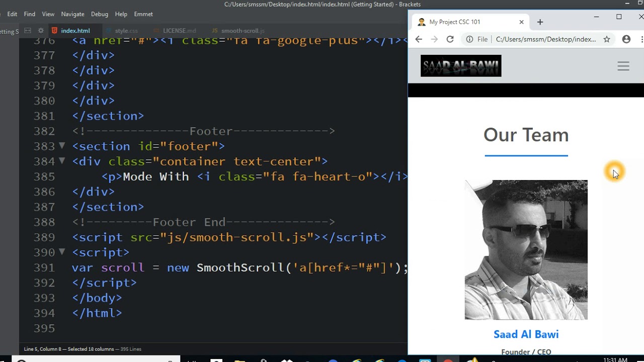Click the Chrome address bar file path

tap(546, 39)
